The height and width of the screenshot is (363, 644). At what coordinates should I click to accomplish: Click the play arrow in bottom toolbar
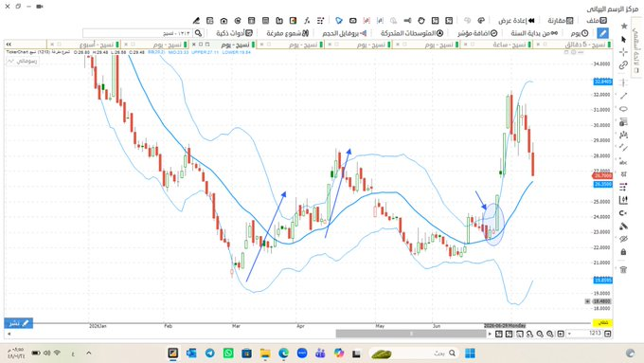(x=490, y=334)
